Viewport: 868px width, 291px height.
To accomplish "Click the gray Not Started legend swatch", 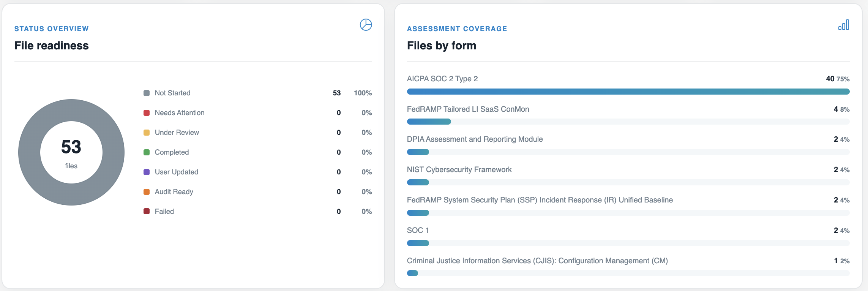I will click(147, 93).
